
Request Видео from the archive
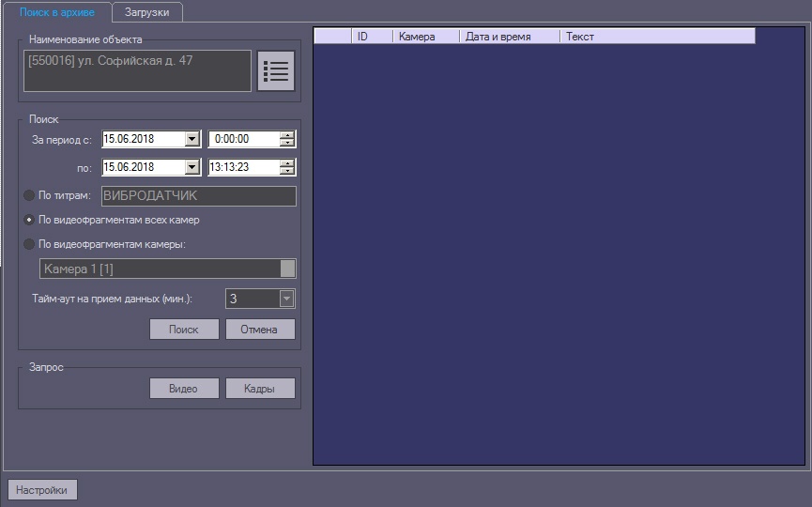click(184, 389)
